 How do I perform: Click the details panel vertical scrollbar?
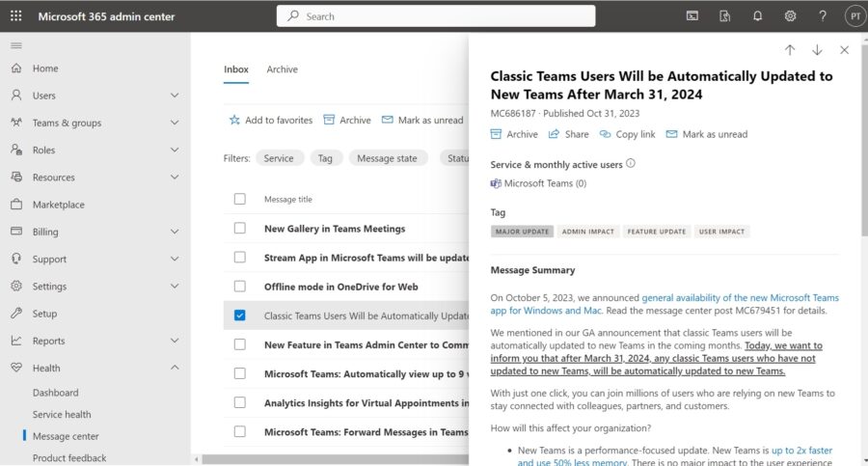(x=864, y=139)
